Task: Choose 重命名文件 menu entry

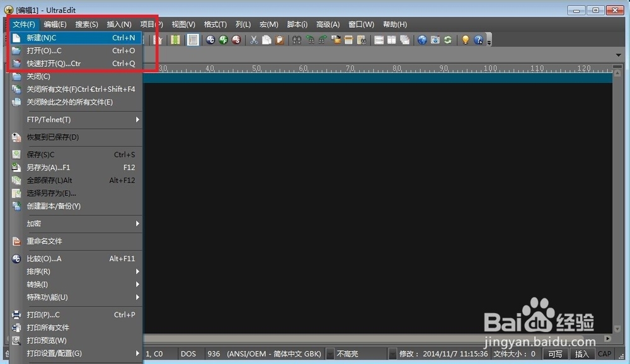Action: [x=76, y=241]
